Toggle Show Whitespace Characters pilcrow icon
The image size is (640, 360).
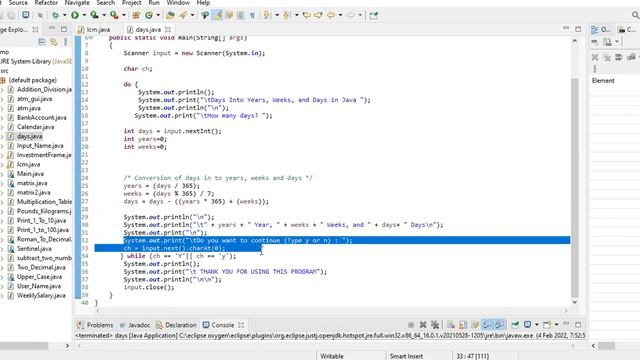252,15
